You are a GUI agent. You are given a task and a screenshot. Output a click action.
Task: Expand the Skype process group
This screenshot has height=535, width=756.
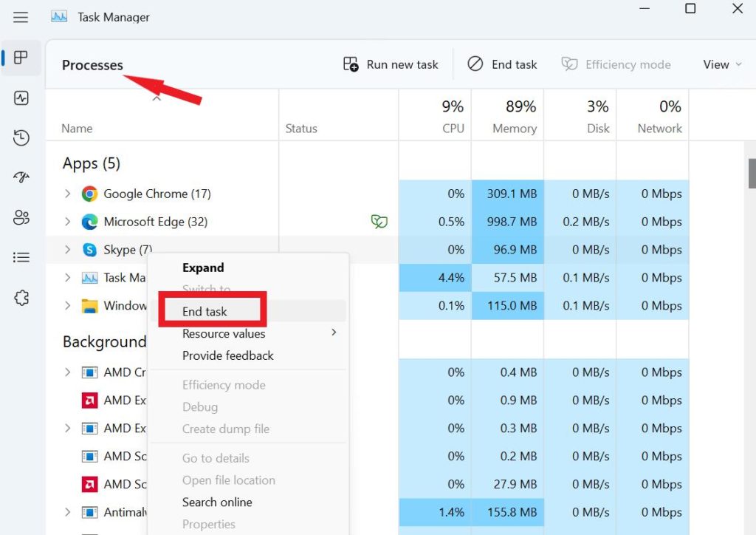pos(67,250)
